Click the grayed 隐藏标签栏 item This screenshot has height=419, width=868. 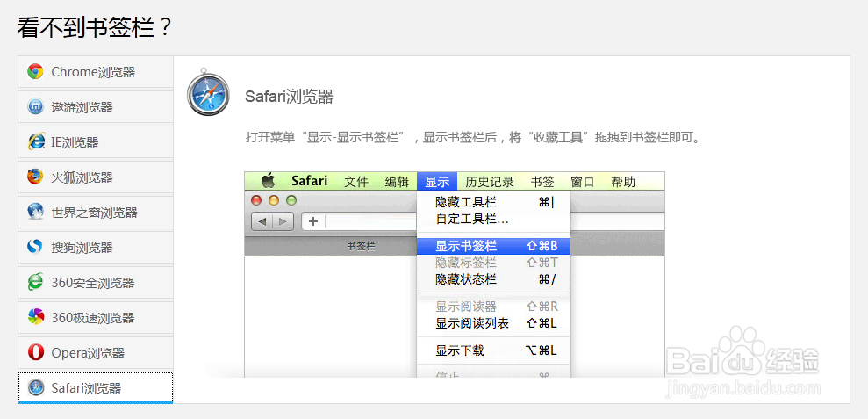click(x=493, y=263)
